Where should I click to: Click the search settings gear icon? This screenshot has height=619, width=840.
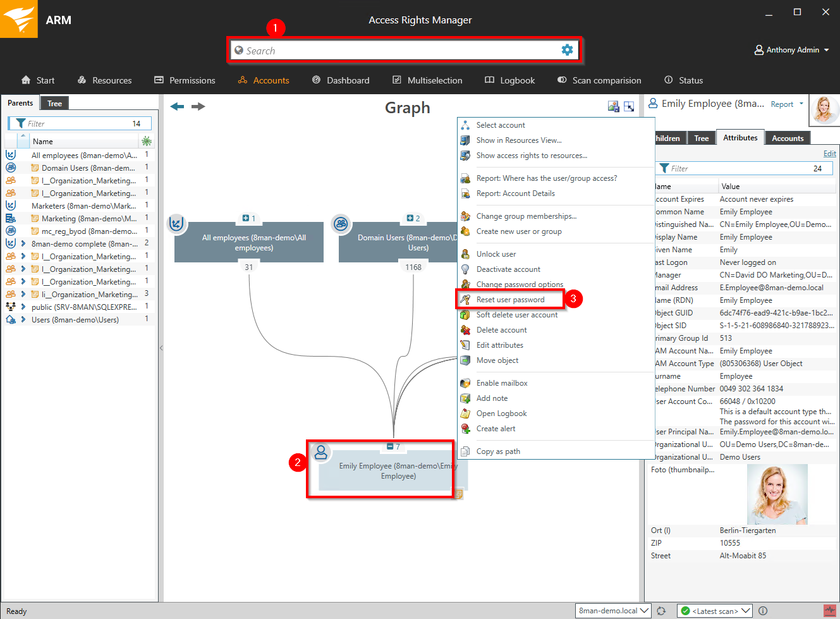(x=567, y=50)
